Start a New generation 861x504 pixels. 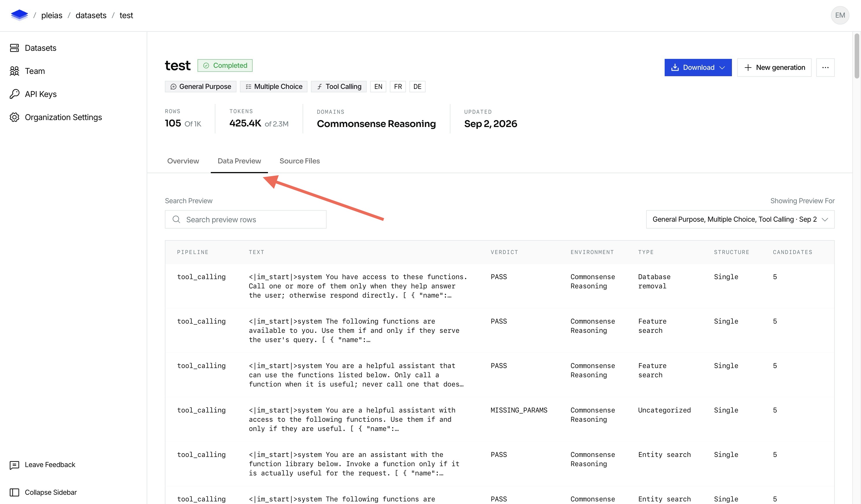[774, 67]
